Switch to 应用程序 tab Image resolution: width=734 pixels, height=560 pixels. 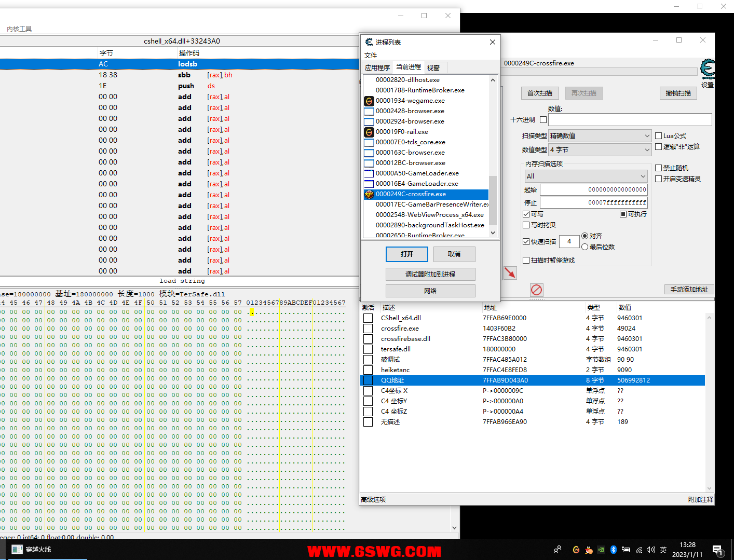click(x=377, y=68)
